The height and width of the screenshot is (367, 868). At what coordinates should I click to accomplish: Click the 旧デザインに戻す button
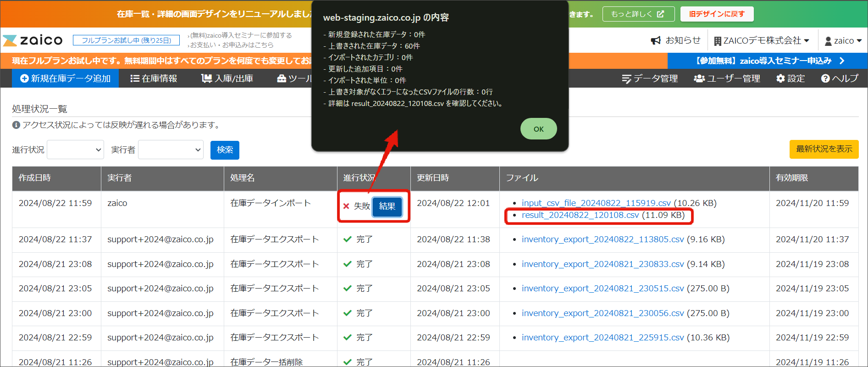(717, 14)
